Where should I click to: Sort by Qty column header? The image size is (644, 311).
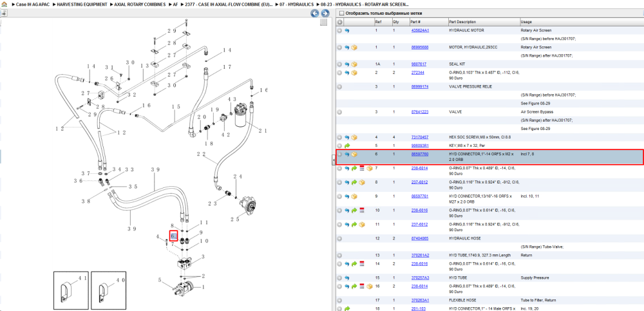pos(400,22)
